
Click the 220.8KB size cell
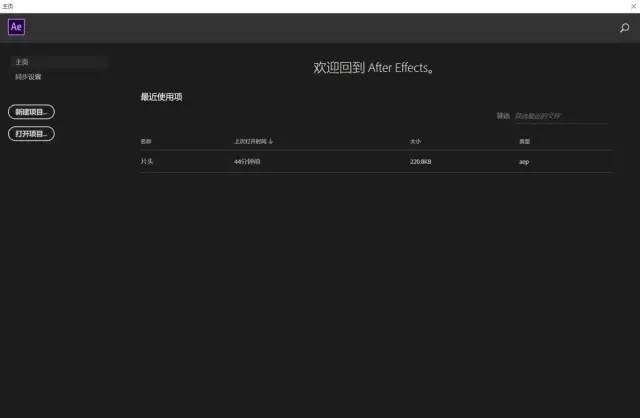(420, 162)
